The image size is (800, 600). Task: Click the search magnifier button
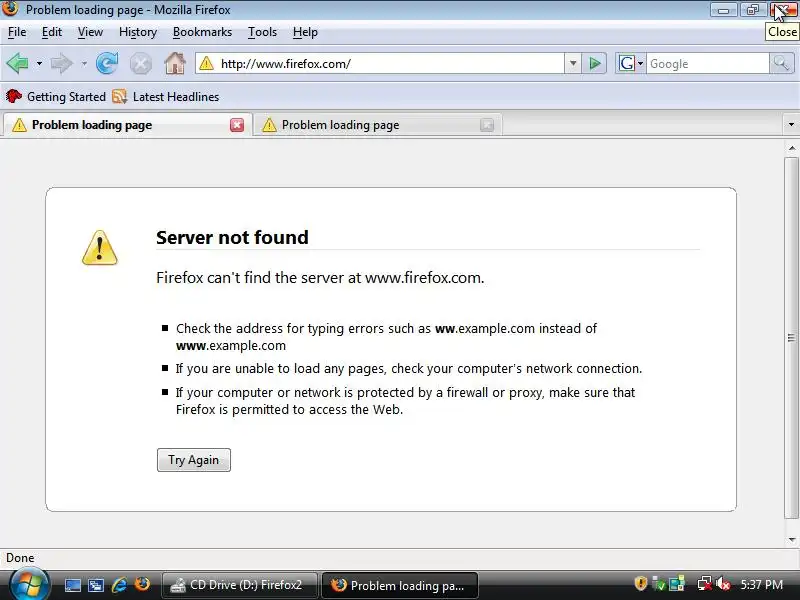pos(781,64)
